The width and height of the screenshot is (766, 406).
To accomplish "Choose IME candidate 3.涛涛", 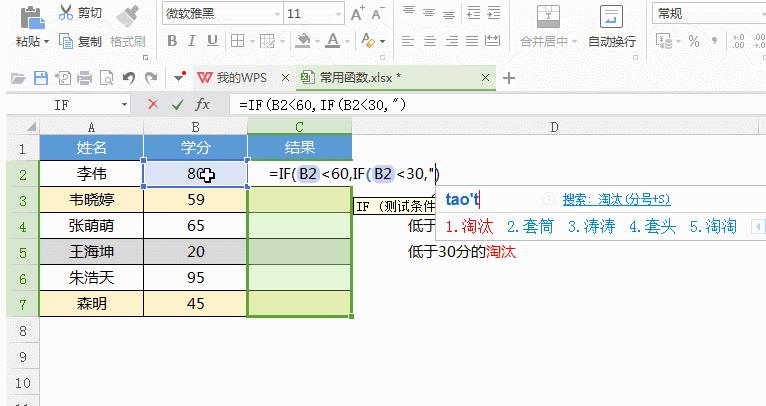I will pyautogui.click(x=591, y=227).
